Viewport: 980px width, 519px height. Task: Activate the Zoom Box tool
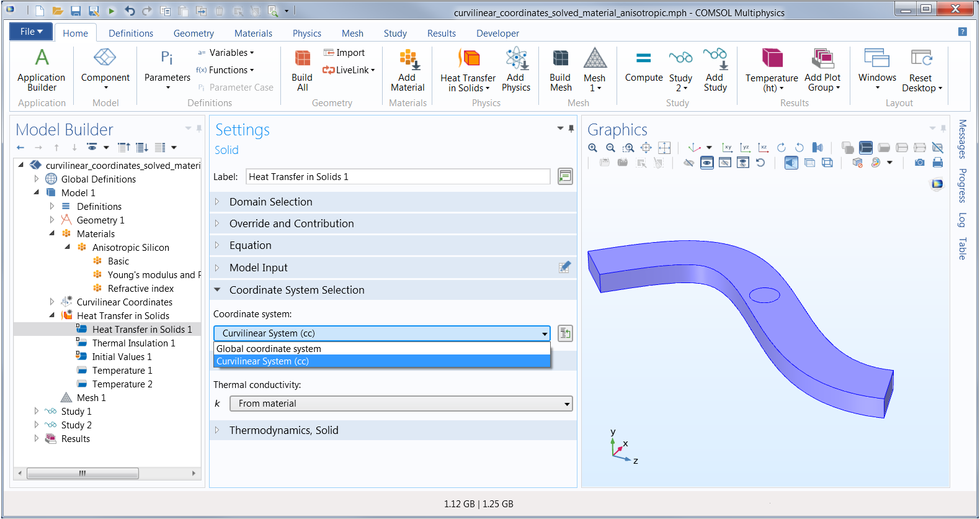pyautogui.click(x=628, y=148)
